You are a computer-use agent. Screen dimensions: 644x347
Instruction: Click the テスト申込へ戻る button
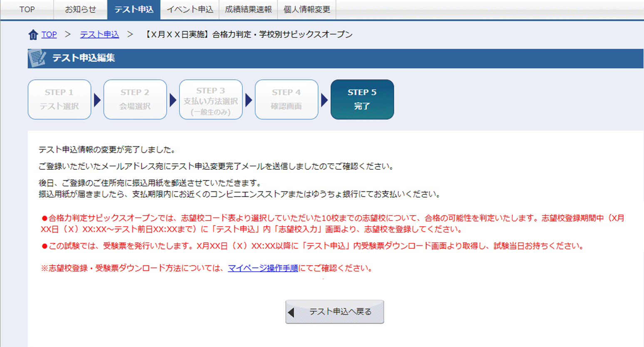pos(335,312)
